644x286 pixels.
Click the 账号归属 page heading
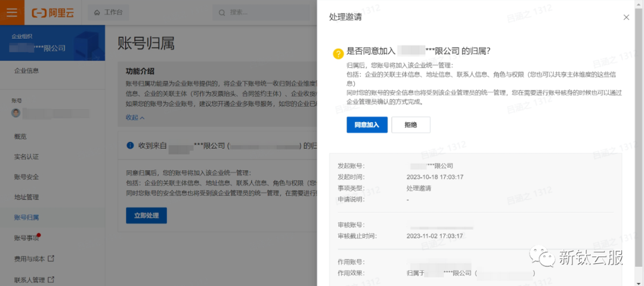(x=146, y=43)
